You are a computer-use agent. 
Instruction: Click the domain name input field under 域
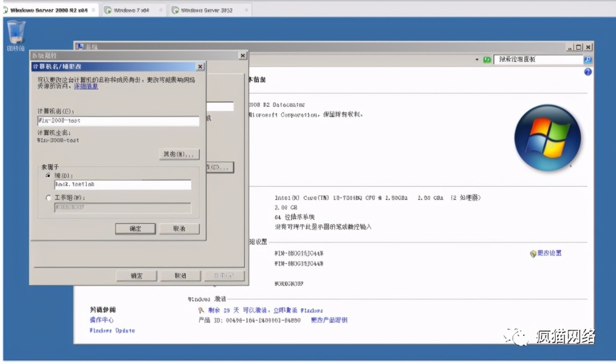122,185
